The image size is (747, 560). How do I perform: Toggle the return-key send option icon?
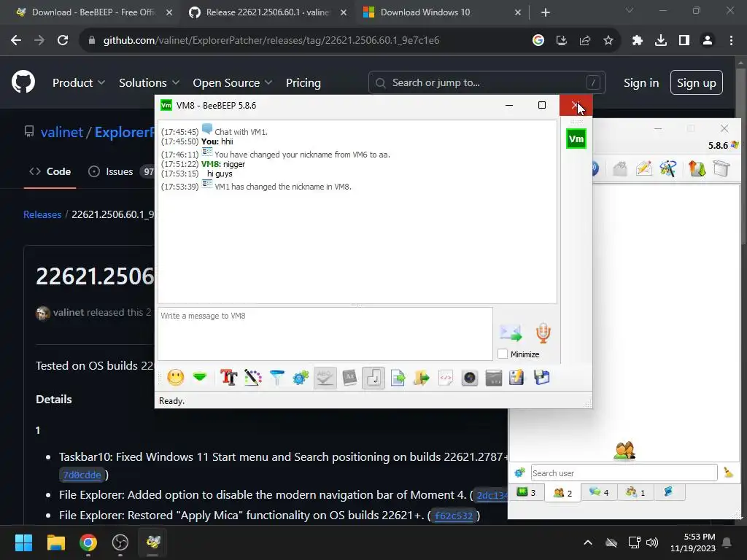[373, 378]
